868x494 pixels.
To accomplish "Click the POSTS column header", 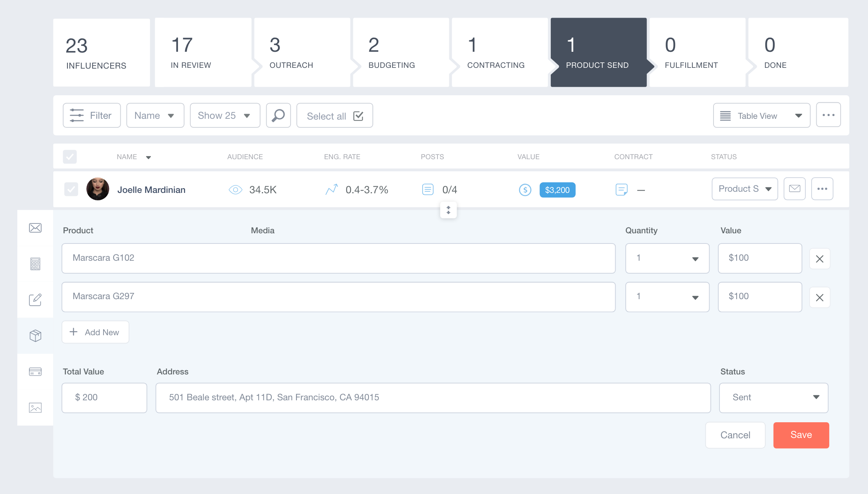I will click(432, 157).
